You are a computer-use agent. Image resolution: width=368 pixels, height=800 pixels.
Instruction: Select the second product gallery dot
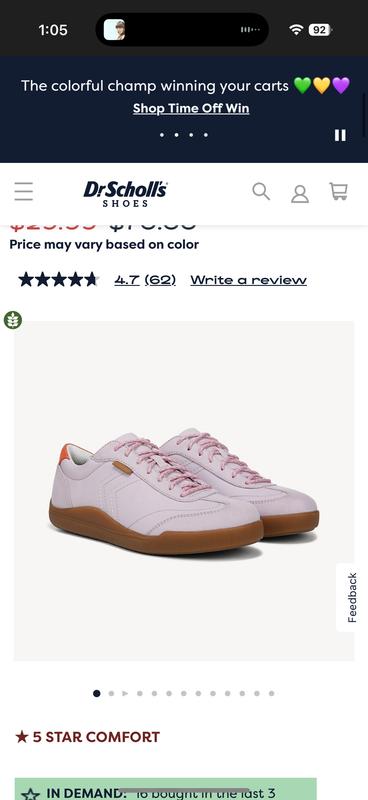[x=111, y=693]
